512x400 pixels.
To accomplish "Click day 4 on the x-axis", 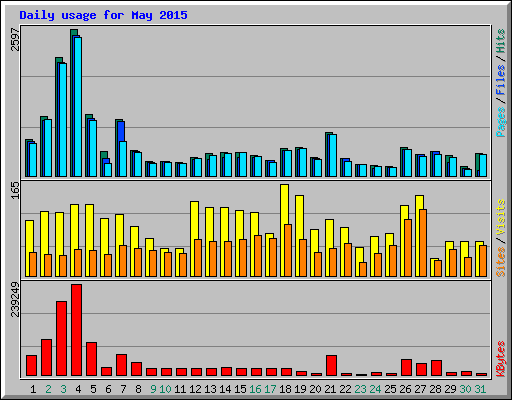I will pyautogui.click(x=78, y=389).
